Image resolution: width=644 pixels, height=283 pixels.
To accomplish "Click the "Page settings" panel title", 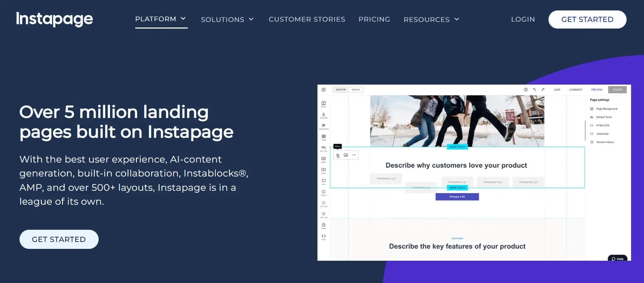I will [600, 100].
